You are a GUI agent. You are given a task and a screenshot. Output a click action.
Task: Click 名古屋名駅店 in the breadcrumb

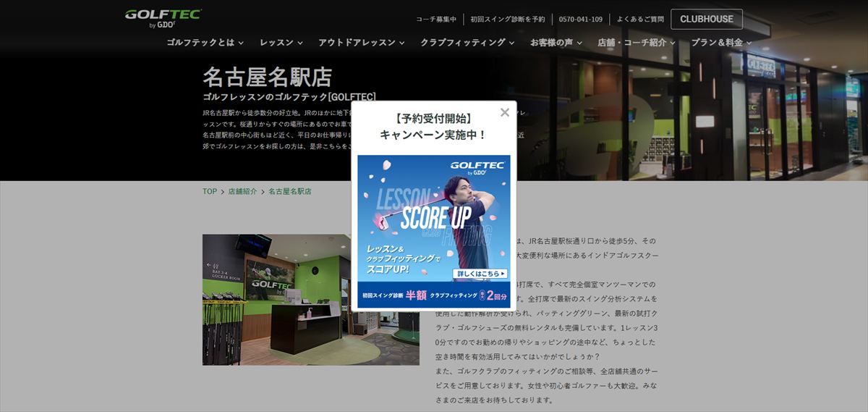(290, 192)
